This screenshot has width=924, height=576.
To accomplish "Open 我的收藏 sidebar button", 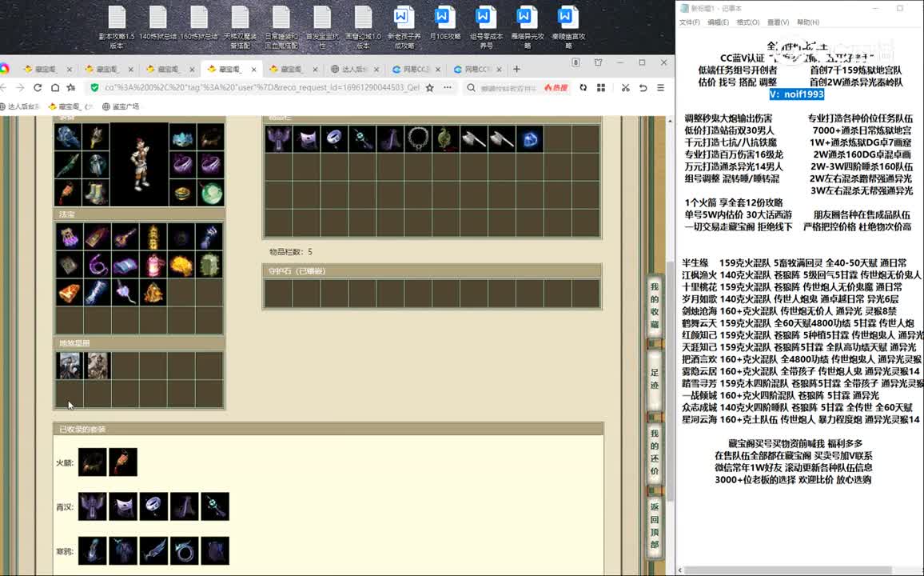I will [x=654, y=306].
